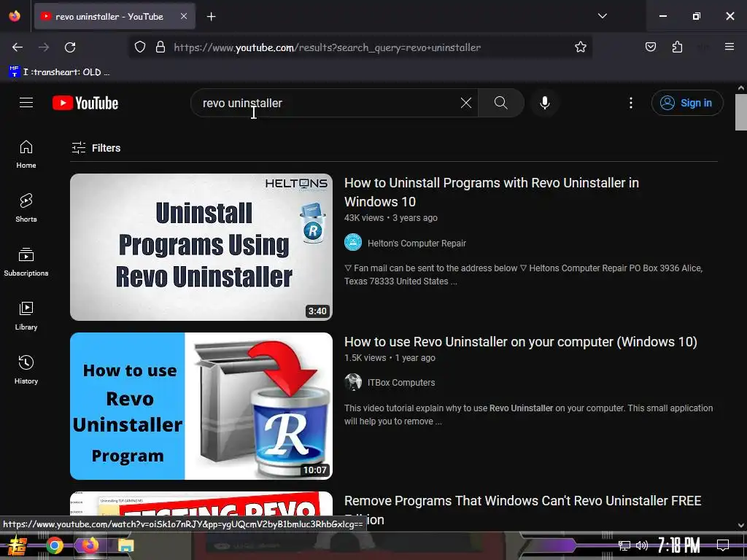The height and width of the screenshot is (560, 747).
Task: Click the Save to Pocket icon
Action: pos(650,47)
